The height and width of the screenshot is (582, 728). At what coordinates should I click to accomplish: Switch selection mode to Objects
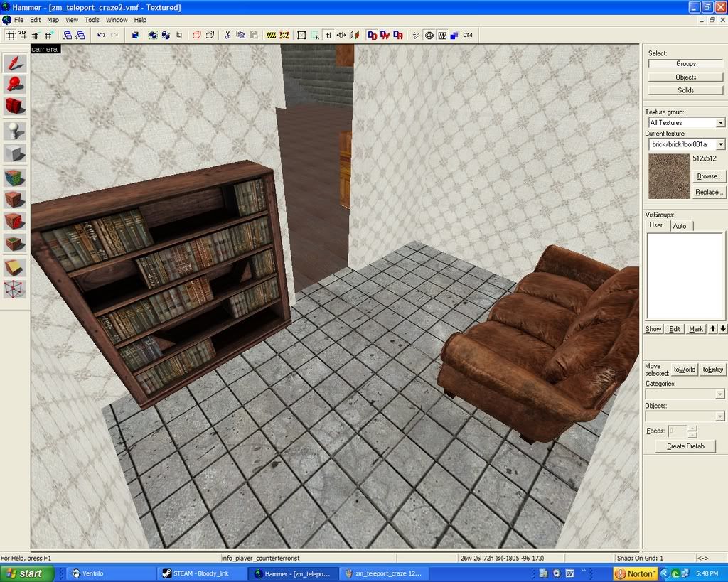click(x=685, y=77)
